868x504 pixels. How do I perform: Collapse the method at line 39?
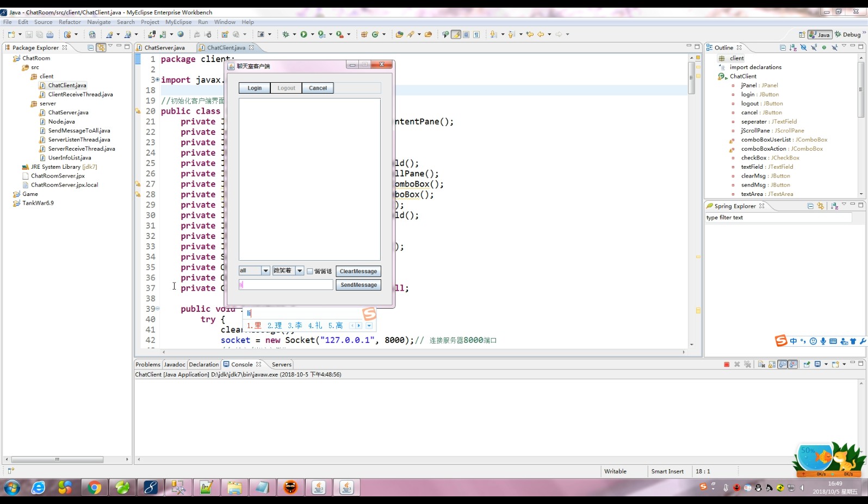click(x=158, y=309)
